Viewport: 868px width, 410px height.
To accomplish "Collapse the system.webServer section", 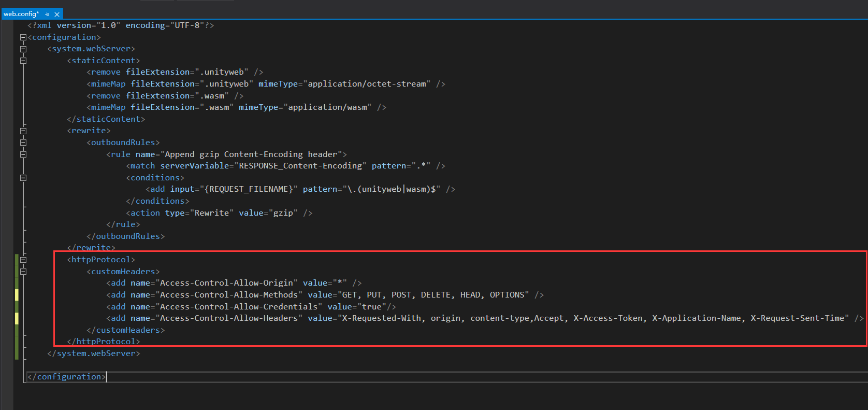I will (x=23, y=49).
